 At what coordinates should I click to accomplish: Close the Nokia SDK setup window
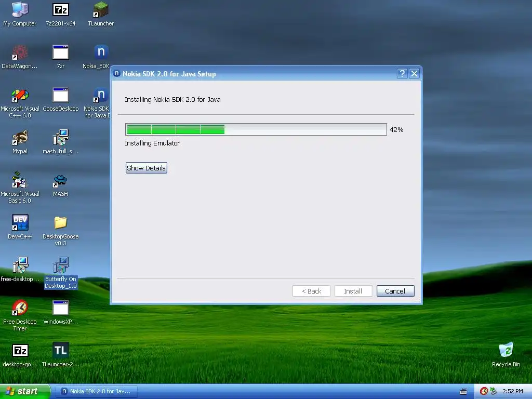(414, 73)
